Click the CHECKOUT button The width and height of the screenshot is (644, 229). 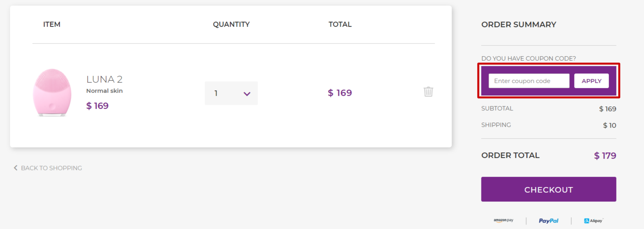point(548,189)
